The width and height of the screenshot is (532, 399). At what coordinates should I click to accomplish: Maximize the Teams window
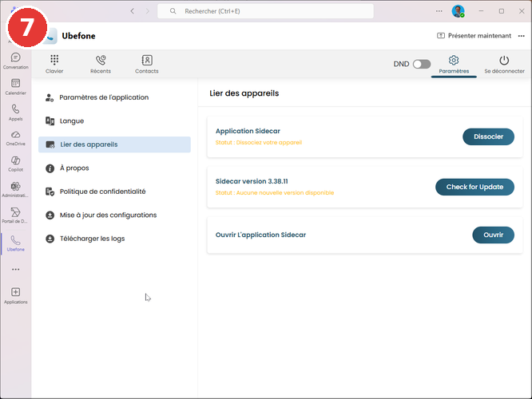(502, 11)
